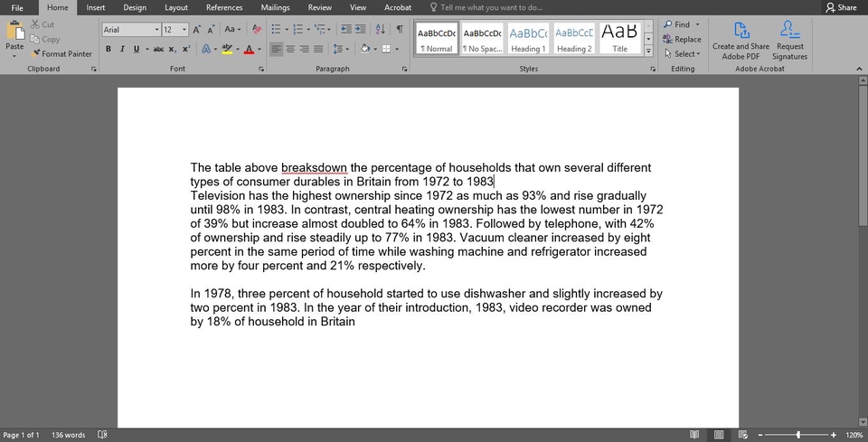Toggle Justify alignment
Image resolution: width=868 pixels, height=442 pixels.
(317, 49)
